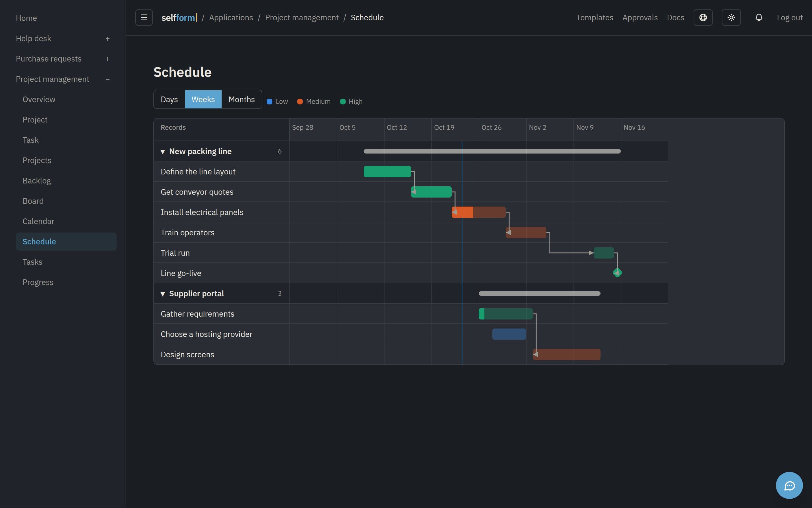Click Log out
Viewport: 812px width, 508px height.
pos(789,17)
